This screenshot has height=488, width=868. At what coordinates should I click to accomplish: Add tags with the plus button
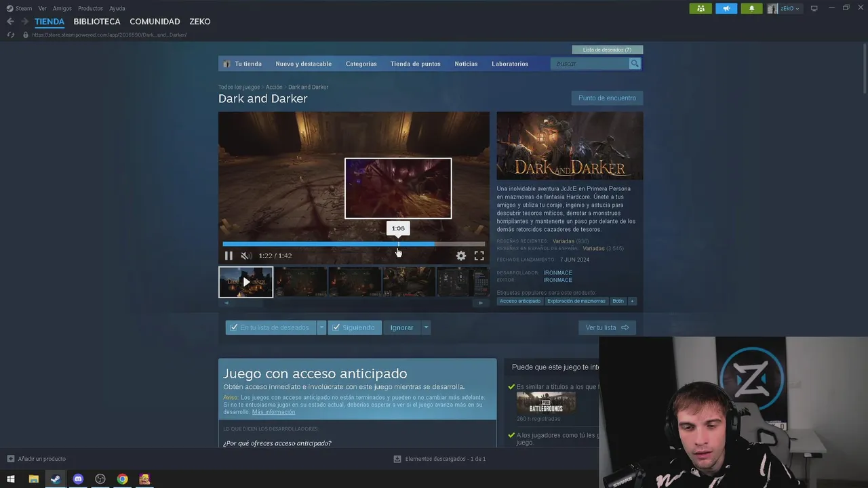(632, 301)
